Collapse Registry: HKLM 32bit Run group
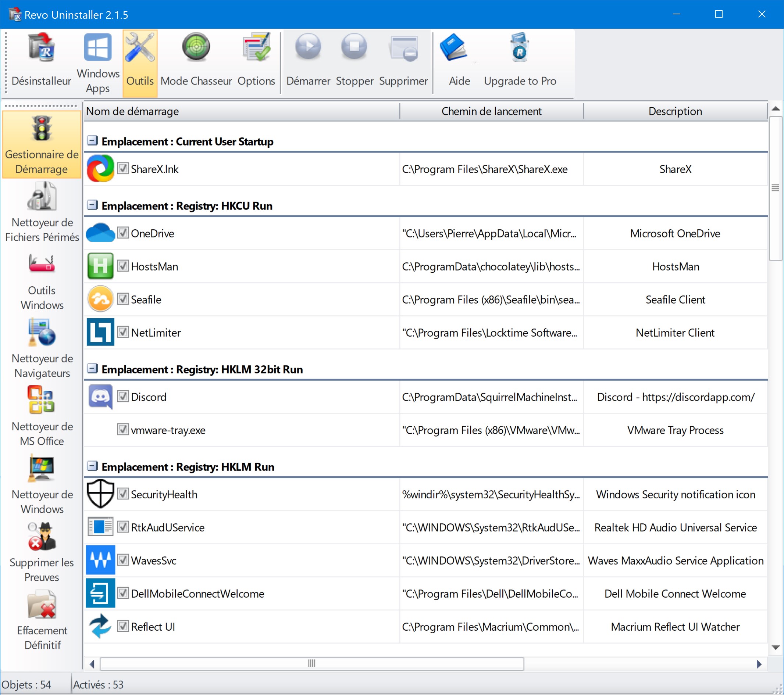The image size is (784, 695). click(x=92, y=368)
